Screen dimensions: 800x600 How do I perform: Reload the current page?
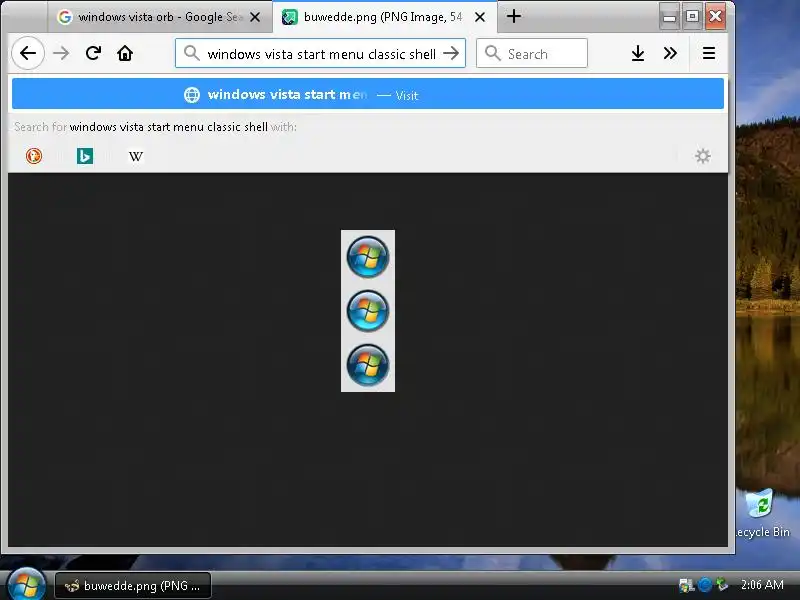tap(93, 53)
